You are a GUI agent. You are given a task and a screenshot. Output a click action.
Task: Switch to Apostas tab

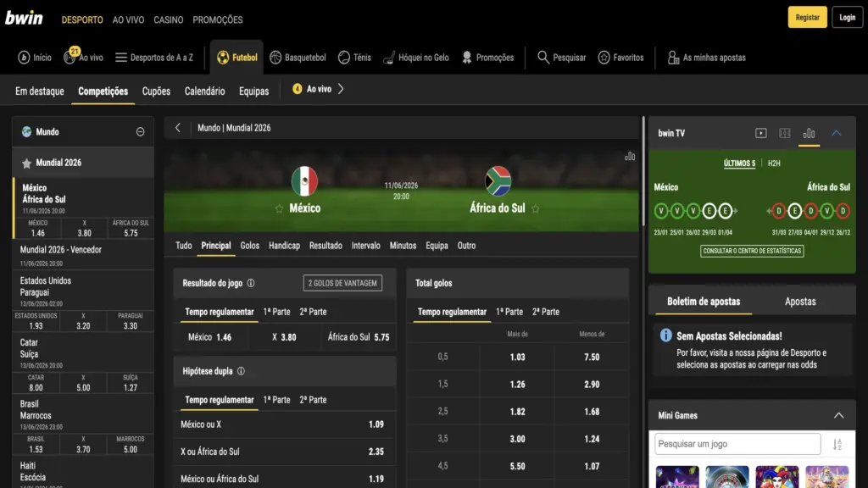pyautogui.click(x=800, y=302)
